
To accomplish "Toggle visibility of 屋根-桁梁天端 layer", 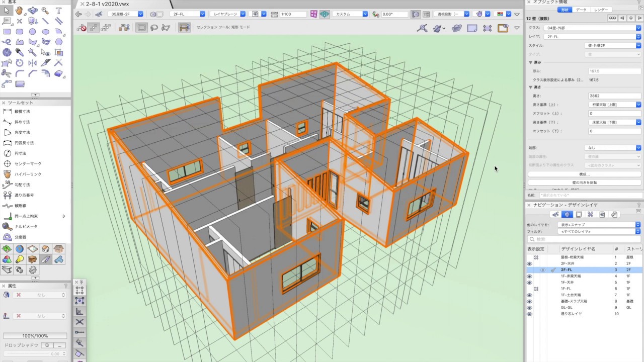I will pyautogui.click(x=536, y=257).
